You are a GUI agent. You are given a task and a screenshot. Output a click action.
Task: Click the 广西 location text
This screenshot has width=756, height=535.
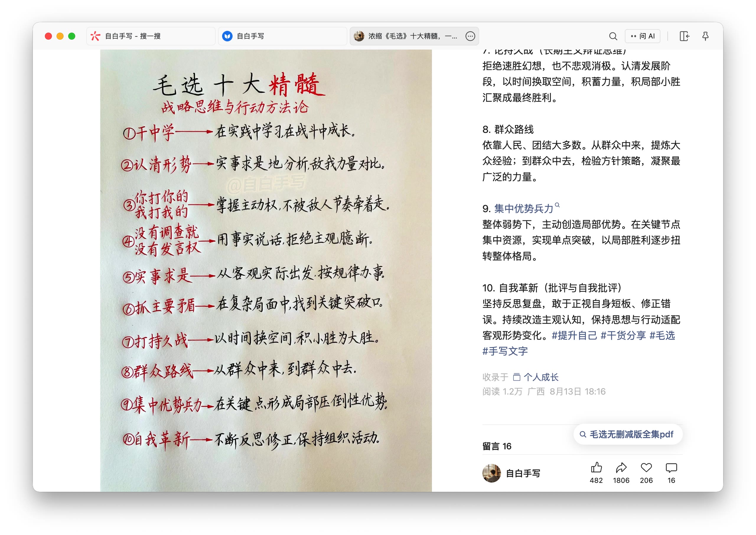point(536,391)
